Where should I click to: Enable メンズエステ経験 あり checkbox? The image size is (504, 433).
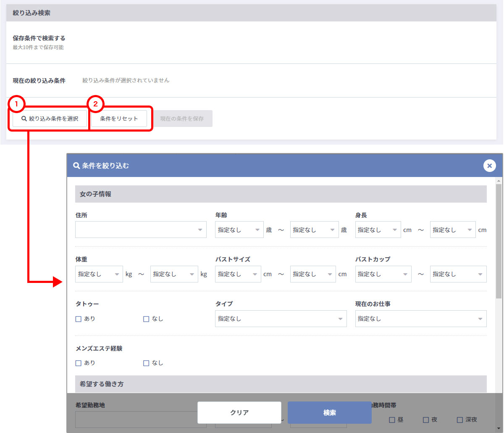pyautogui.click(x=79, y=363)
